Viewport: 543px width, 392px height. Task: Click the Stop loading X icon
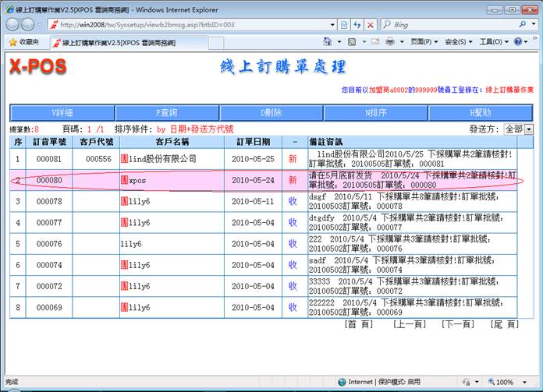(370, 24)
